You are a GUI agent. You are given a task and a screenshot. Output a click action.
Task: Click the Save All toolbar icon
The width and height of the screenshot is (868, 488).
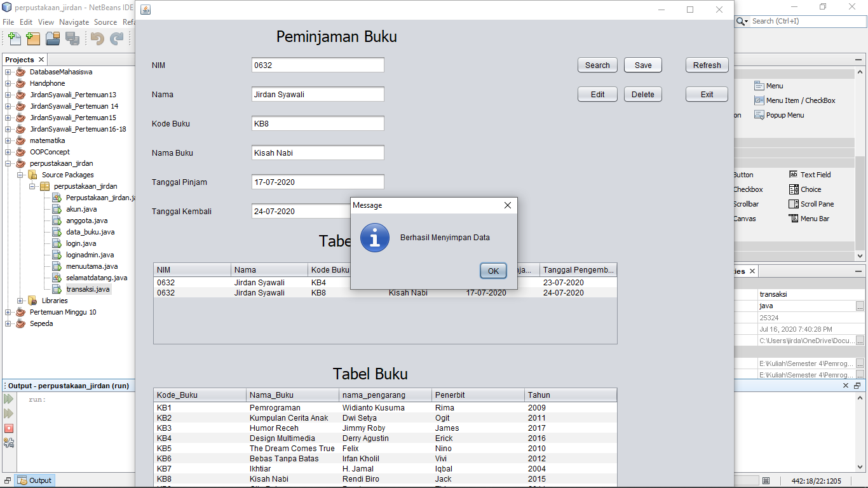(x=72, y=39)
